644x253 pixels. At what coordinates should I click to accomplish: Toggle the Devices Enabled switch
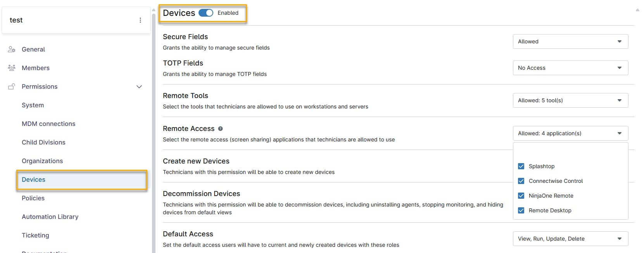click(206, 13)
